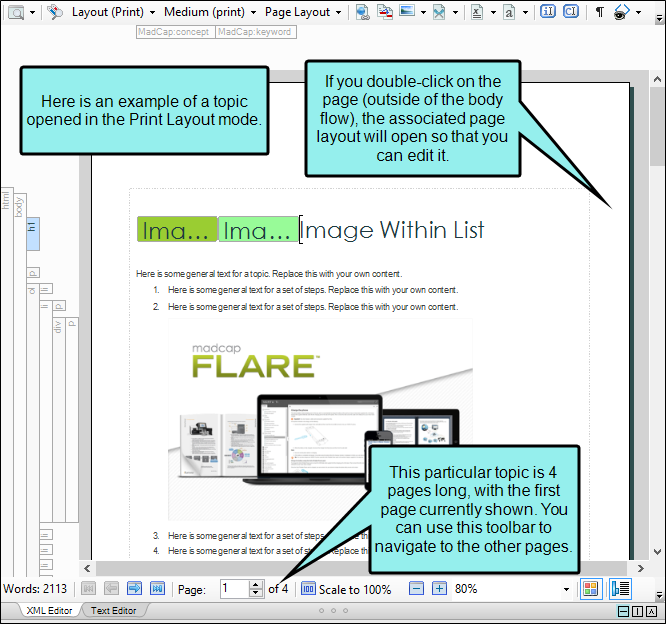
Task: Click the preview icon in the top toolbar
Action: [16, 12]
